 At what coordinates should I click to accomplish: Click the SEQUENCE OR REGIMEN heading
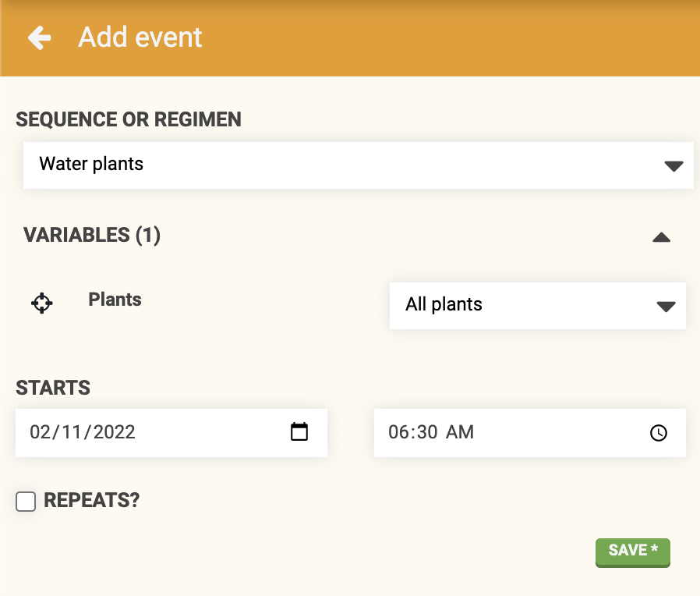(x=129, y=119)
